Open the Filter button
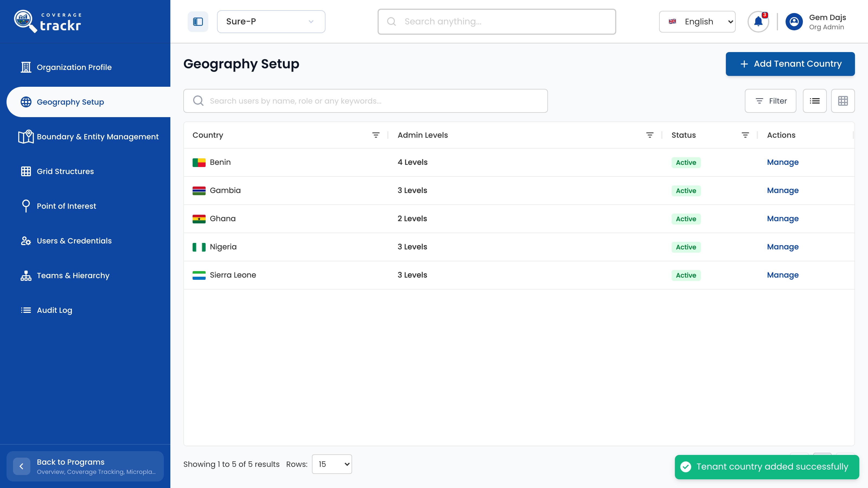Screen dimensions: 868x488 click(770, 101)
